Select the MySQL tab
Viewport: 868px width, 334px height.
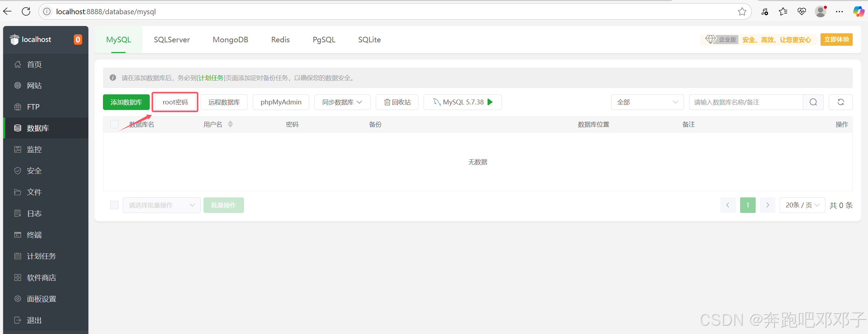point(119,40)
